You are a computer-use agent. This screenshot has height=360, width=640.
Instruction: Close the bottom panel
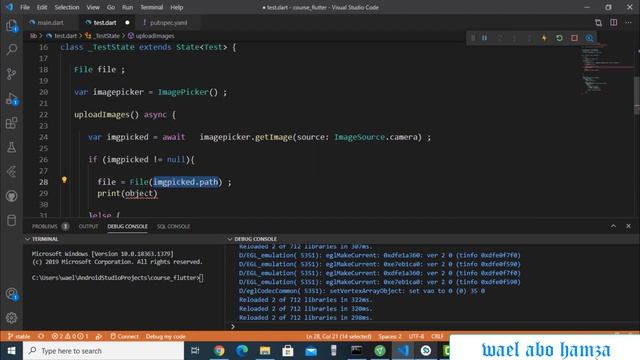pos(628,226)
